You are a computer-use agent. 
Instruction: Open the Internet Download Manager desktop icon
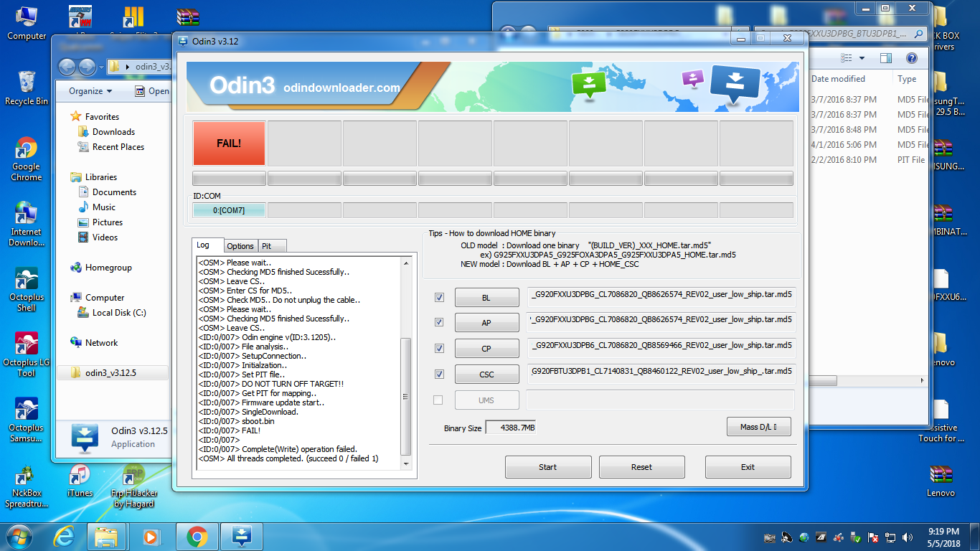27,224
